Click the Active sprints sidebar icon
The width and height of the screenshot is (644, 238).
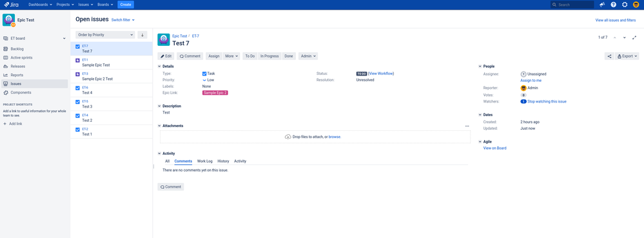(x=6, y=57)
